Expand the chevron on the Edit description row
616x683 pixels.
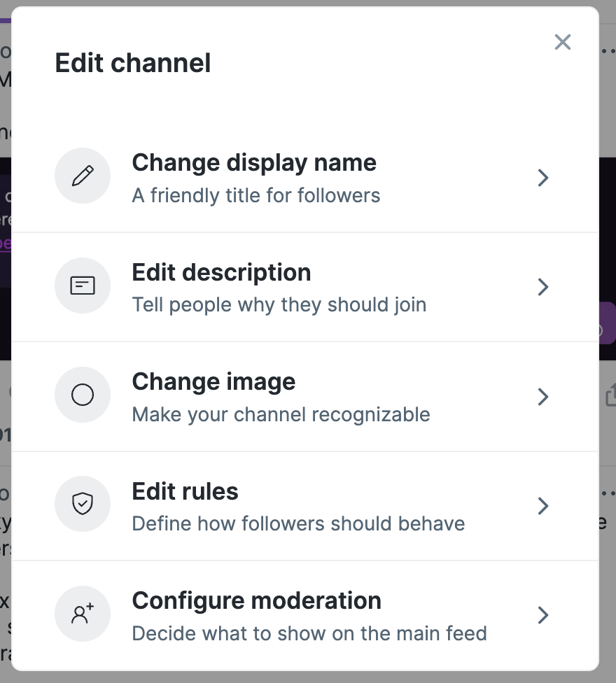coord(542,287)
